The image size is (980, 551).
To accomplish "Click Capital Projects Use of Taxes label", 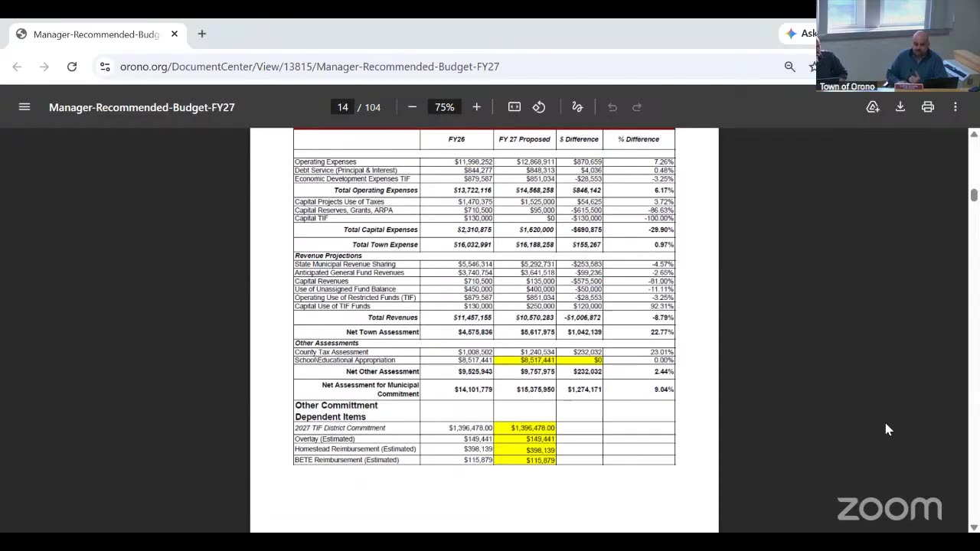I will pos(339,202).
